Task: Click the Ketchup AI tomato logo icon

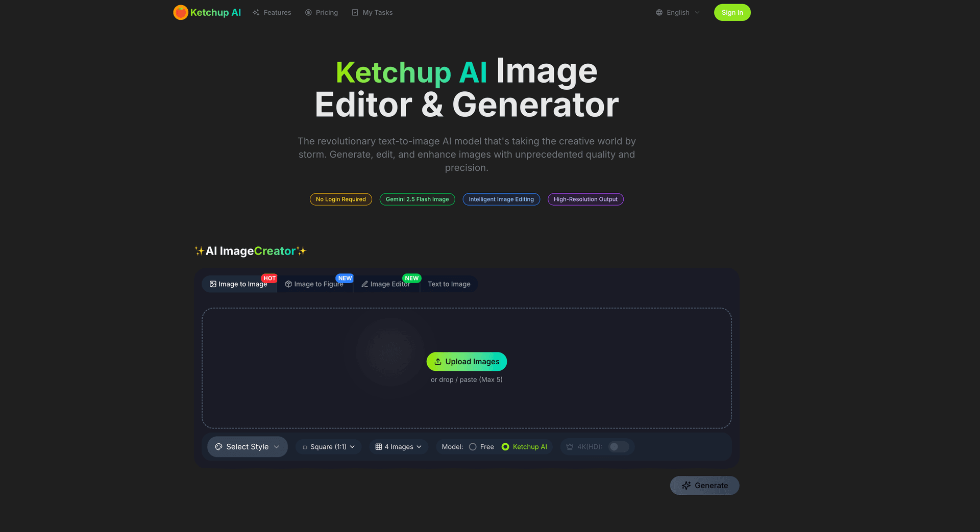Action: pos(181,12)
